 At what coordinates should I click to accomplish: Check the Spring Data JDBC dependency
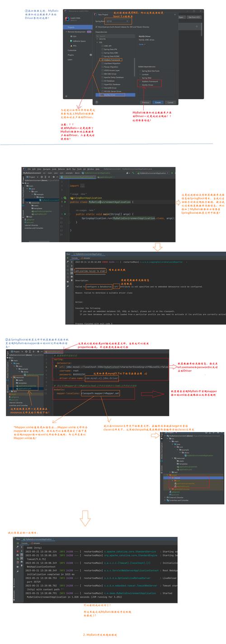coord(102,53)
